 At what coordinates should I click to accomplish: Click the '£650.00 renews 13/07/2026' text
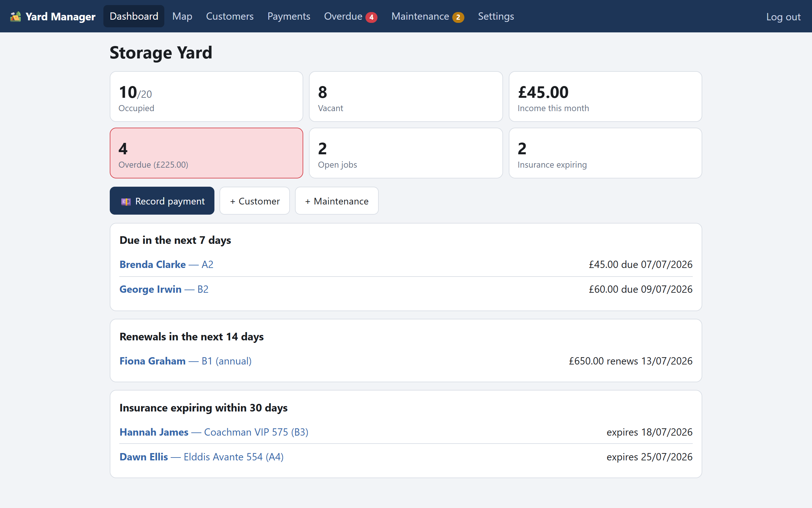coord(631,361)
